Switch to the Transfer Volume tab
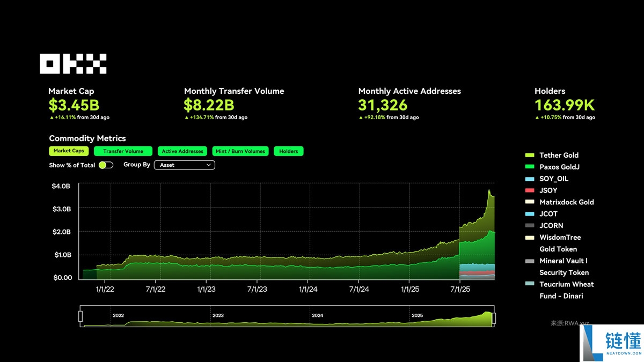The image size is (644, 362). click(123, 151)
